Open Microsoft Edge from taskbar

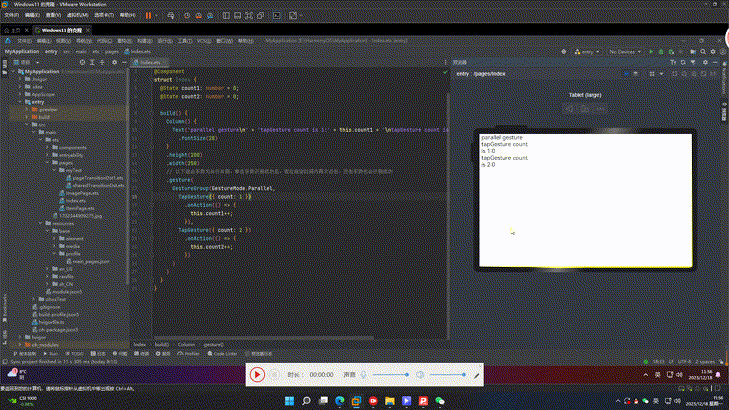point(339,401)
